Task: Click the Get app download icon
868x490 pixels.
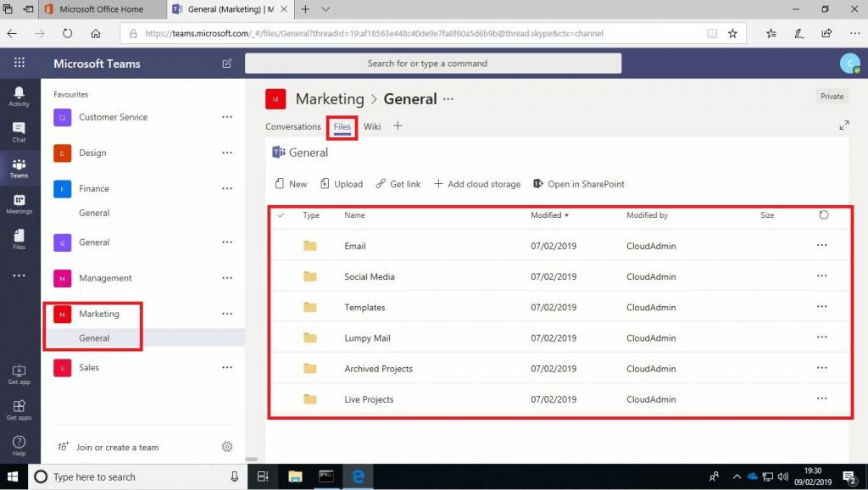Action: coord(19,375)
